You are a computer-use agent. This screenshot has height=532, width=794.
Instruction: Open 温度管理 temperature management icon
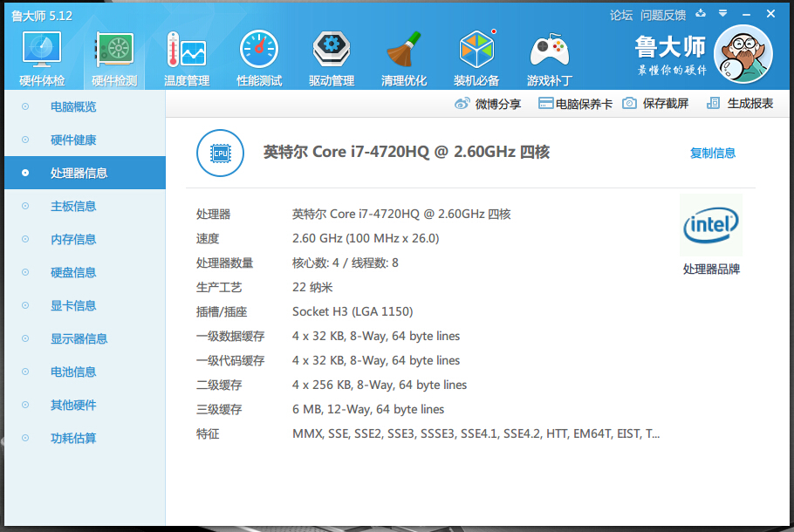pos(187,51)
